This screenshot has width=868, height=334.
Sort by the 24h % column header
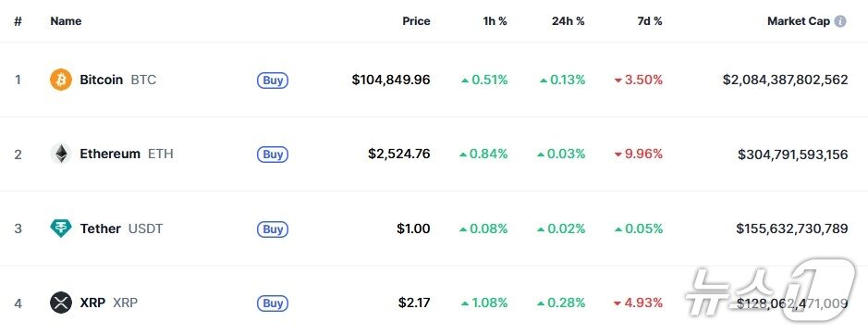[568, 21]
